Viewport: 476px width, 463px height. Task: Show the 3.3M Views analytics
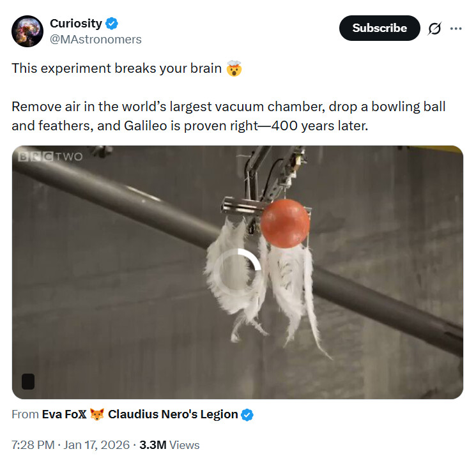pos(169,445)
